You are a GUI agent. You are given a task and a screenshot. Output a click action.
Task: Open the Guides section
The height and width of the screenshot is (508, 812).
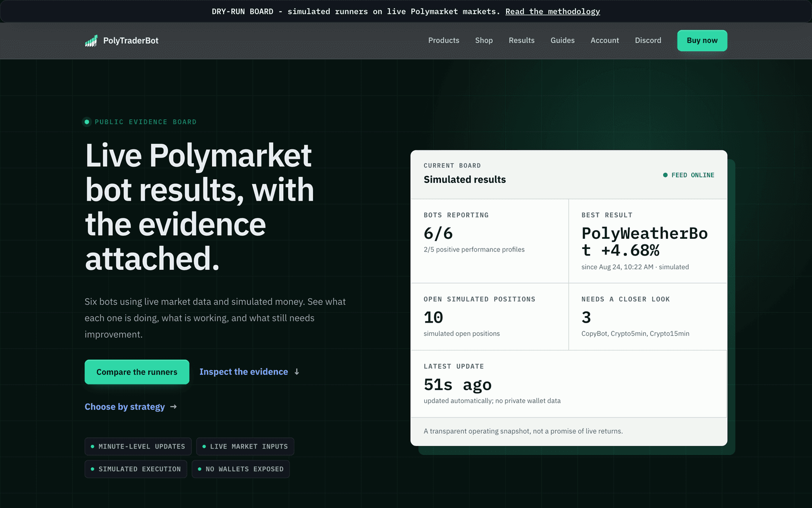click(562, 41)
